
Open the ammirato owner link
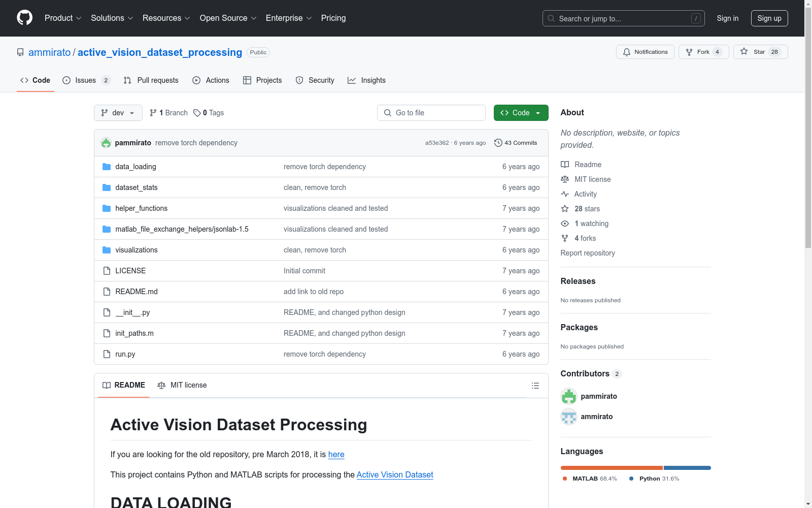tap(50, 52)
